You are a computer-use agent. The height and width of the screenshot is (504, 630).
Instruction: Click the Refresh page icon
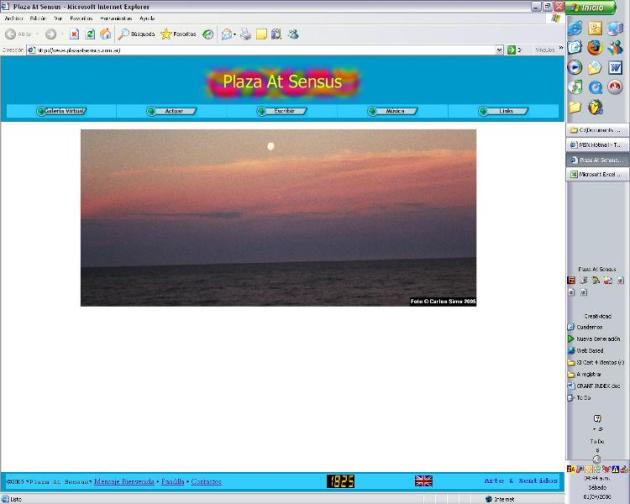[x=90, y=34]
